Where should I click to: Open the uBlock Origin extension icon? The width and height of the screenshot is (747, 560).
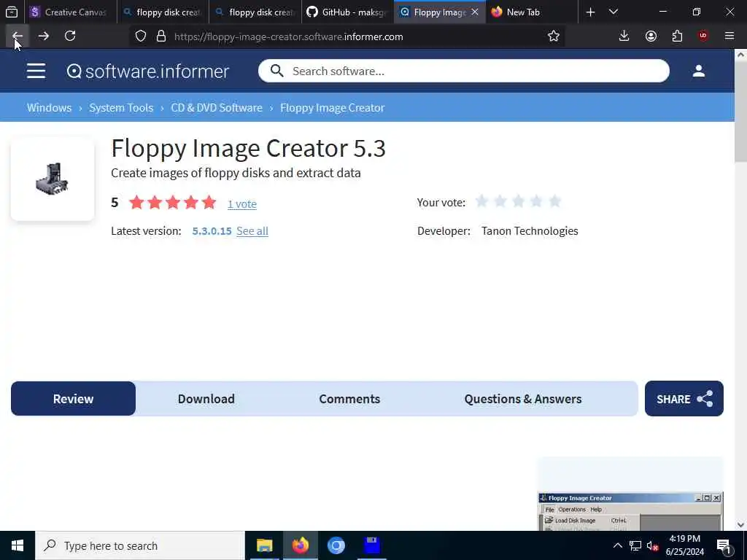click(x=703, y=36)
